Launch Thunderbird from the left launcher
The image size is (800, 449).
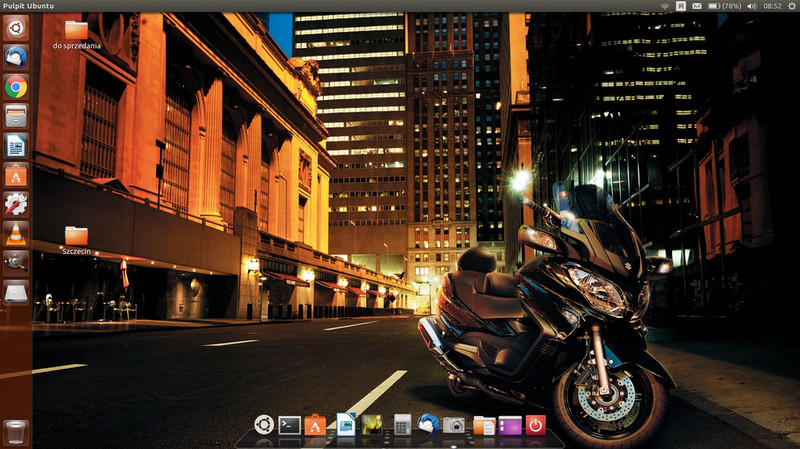(x=15, y=58)
